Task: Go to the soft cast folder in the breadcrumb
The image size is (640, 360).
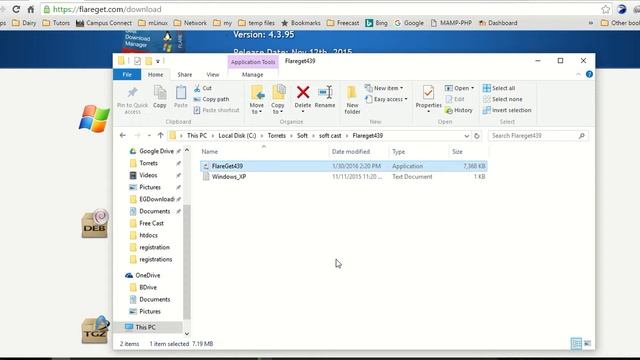Action: tap(330, 136)
